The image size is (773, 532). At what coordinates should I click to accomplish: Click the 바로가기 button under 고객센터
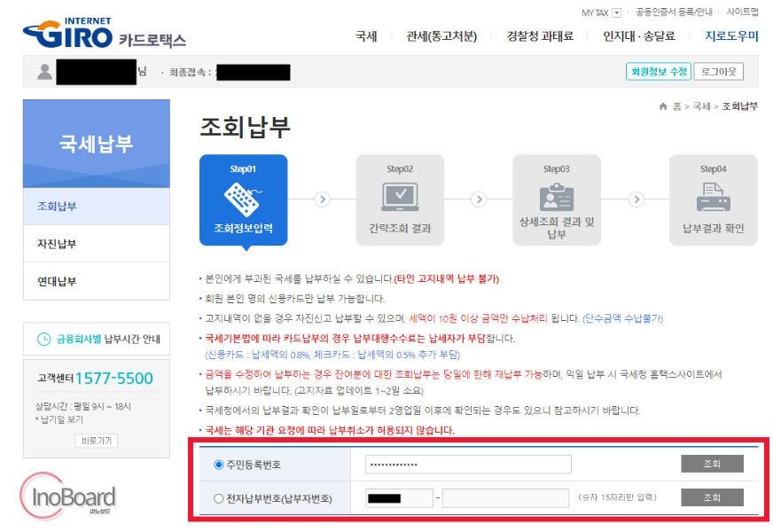(x=97, y=441)
